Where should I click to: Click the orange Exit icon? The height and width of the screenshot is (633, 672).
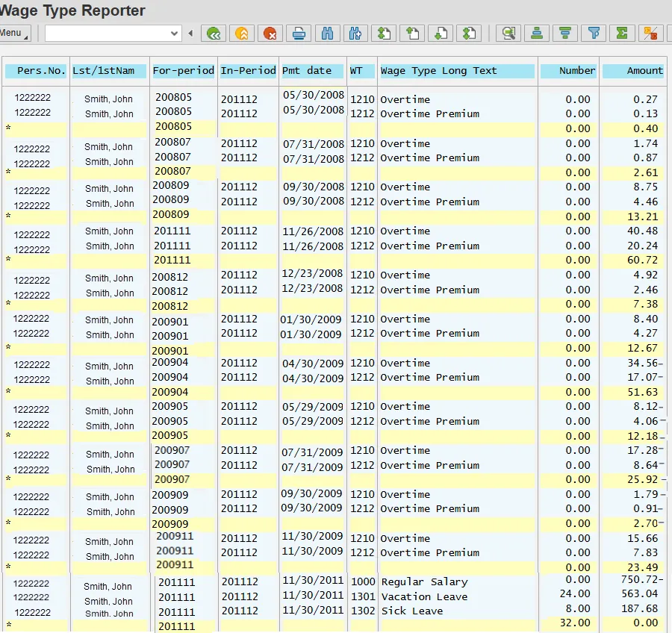tap(242, 34)
